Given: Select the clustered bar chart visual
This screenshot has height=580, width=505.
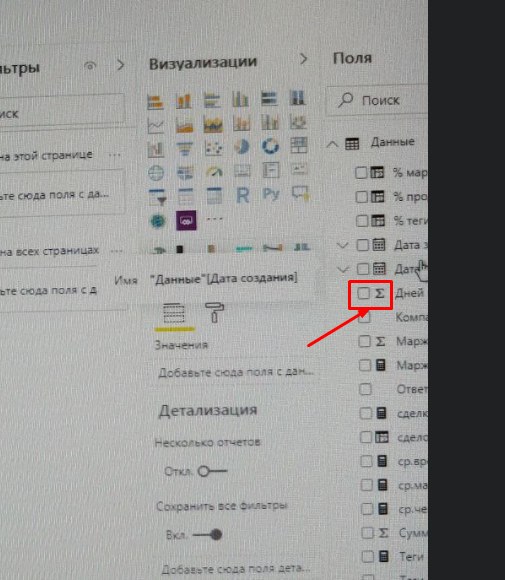Looking at the screenshot, I should [x=212, y=100].
